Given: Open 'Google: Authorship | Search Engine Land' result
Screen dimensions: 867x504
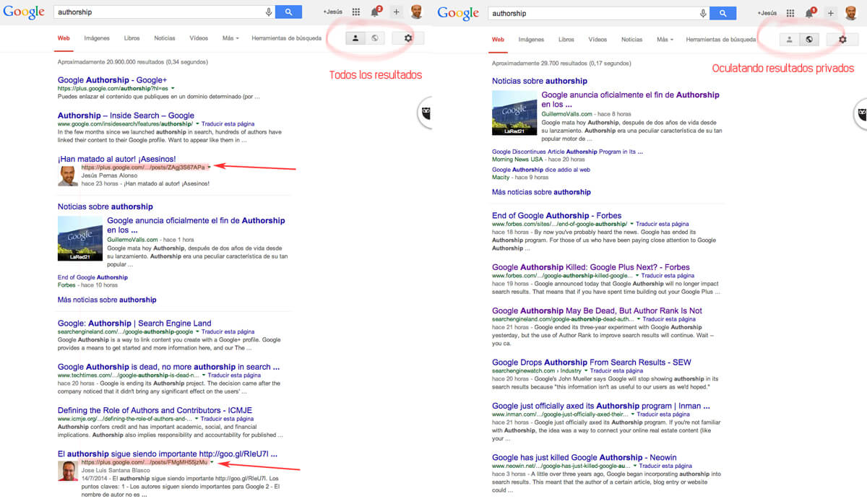Looking at the screenshot, I should [134, 323].
